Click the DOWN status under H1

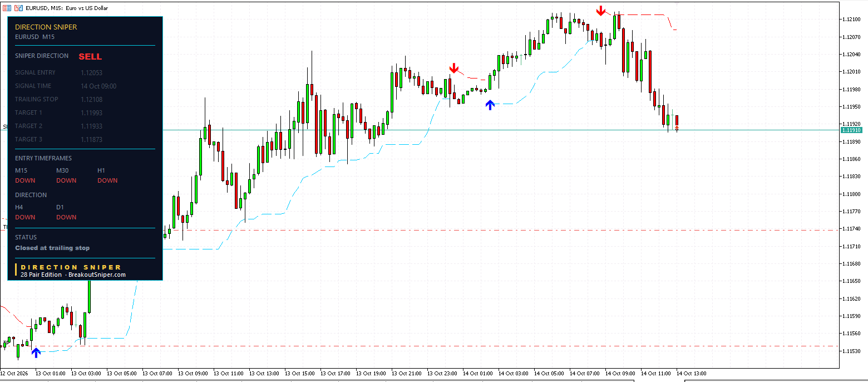(x=107, y=180)
